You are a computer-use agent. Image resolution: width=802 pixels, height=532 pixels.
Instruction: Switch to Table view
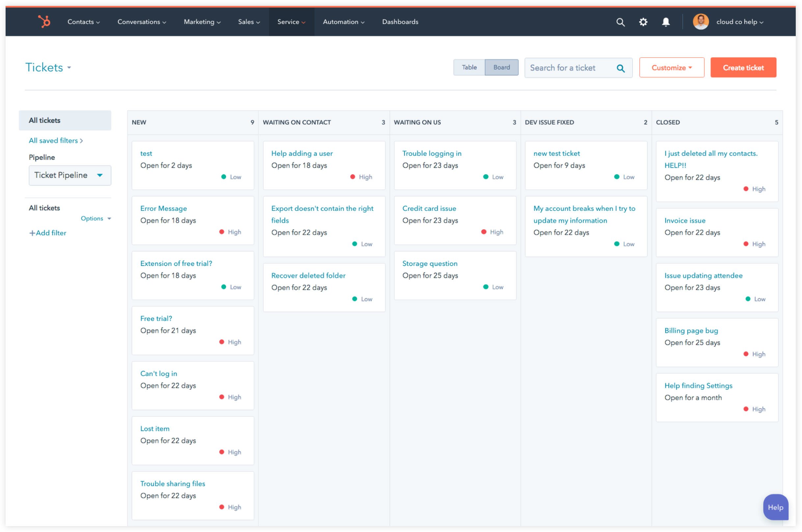coord(469,67)
